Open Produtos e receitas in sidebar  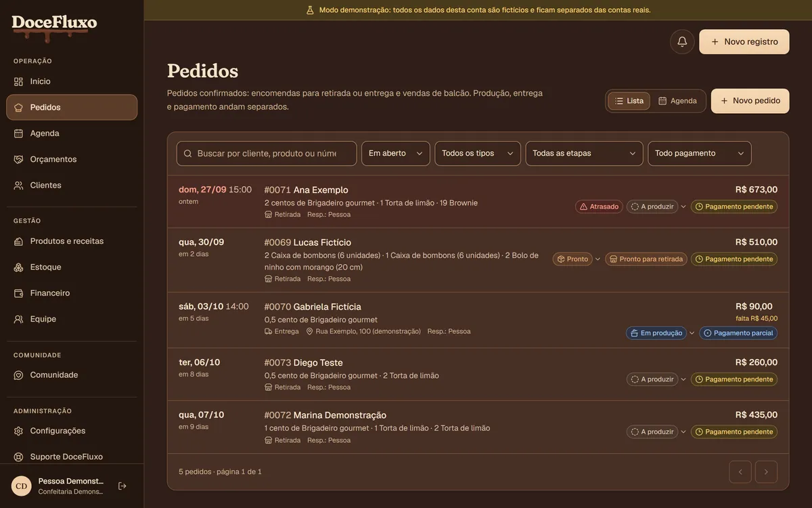(72, 241)
